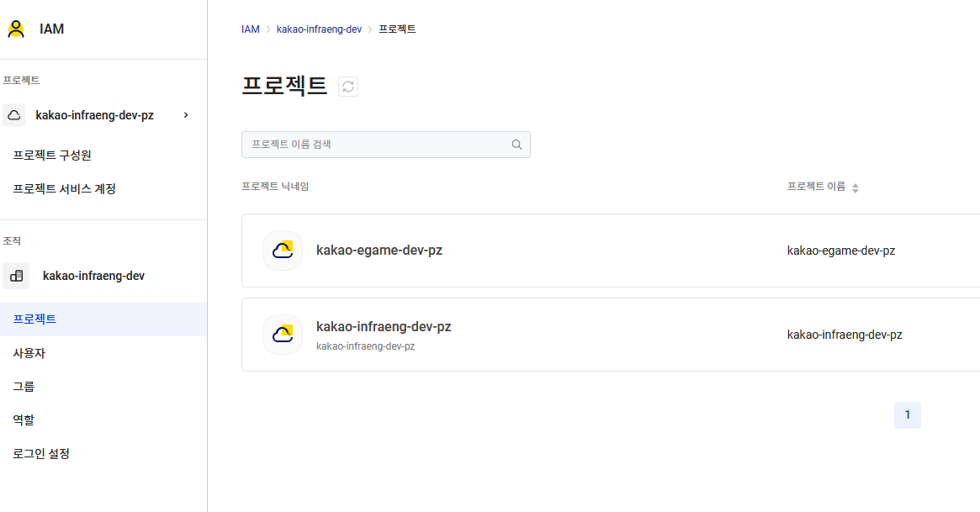980x512 pixels.
Task: Click the cloud icon of kakao-egame-dev-pz row
Action: coord(283,251)
